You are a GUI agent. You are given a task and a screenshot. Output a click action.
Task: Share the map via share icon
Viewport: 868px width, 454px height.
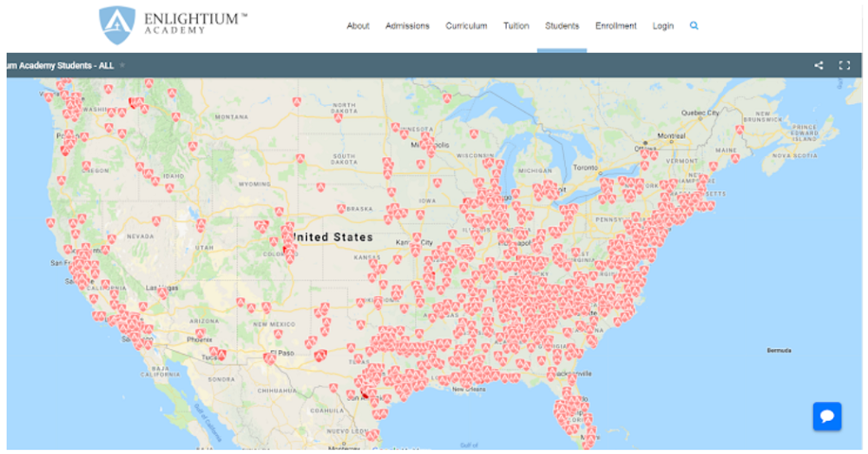819,65
